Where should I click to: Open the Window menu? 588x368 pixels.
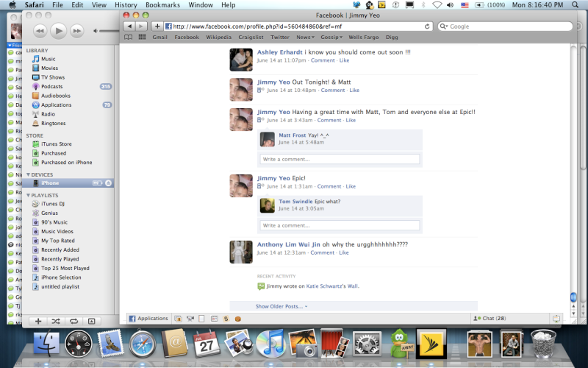click(201, 5)
